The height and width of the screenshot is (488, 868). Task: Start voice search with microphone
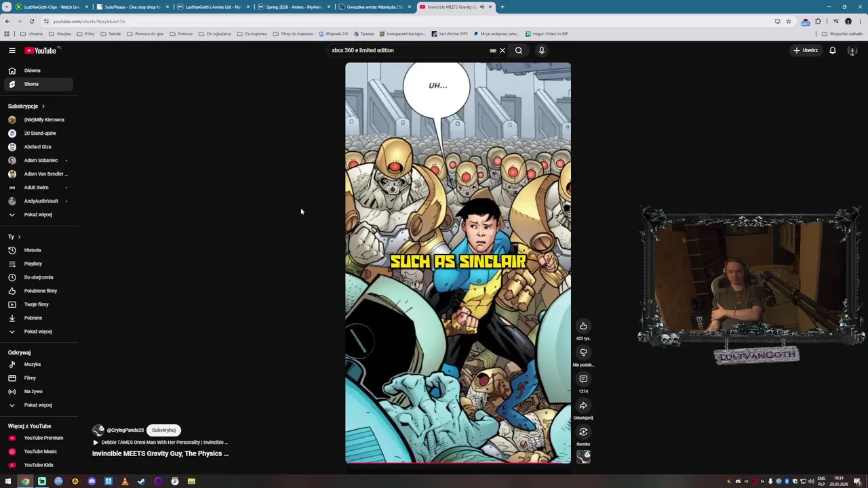point(542,50)
